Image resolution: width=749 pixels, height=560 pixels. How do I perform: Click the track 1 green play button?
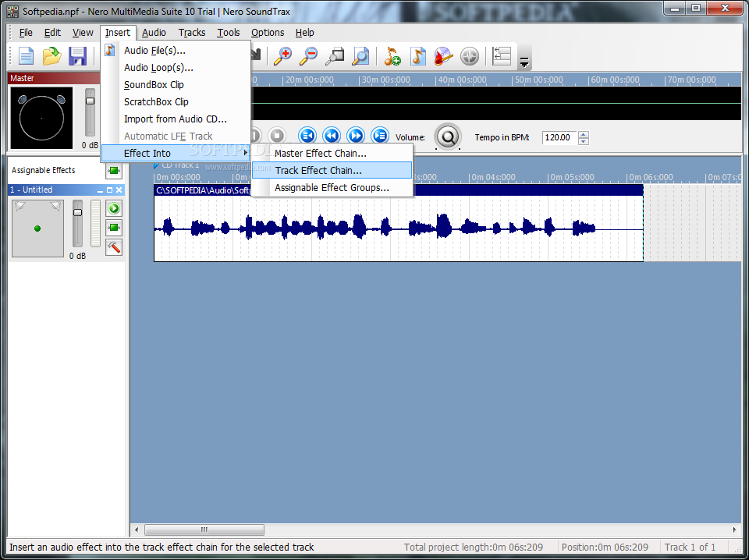[114, 208]
